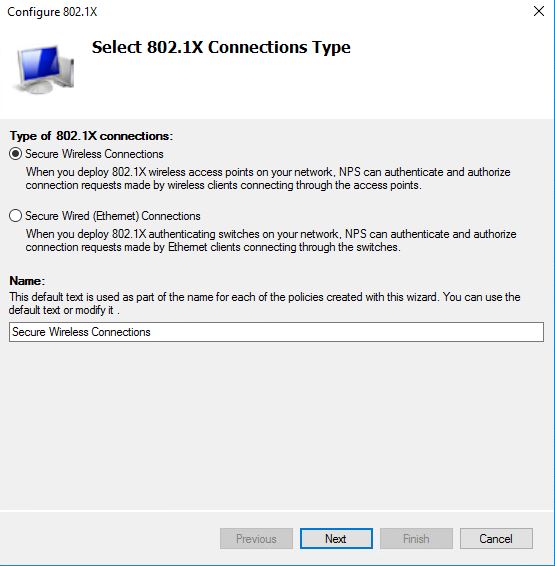Click the Select 802.1X Connections Type heading
This screenshot has height=566, width=555.
[x=221, y=47]
